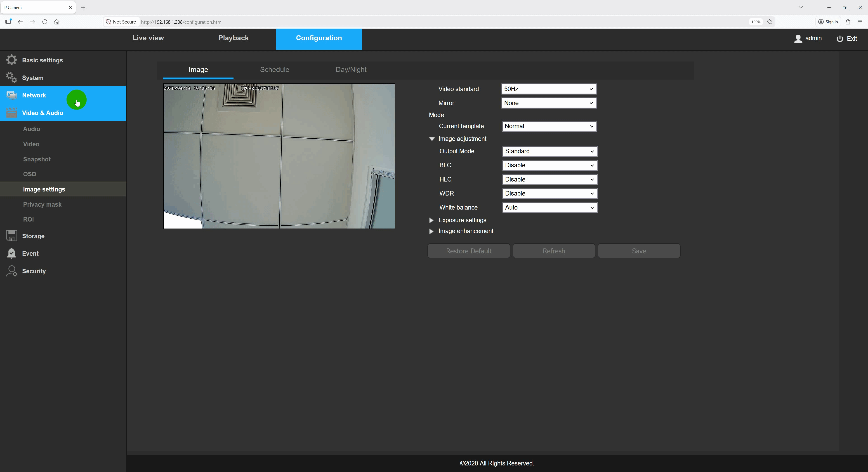Click the System gears icon

12,78
